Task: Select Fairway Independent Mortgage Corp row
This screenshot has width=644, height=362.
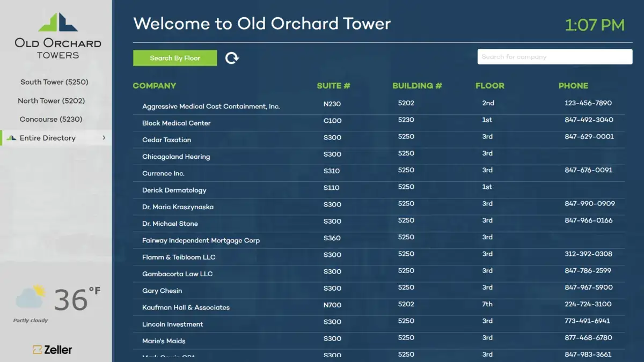Action: pyautogui.click(x=201, y=241)
